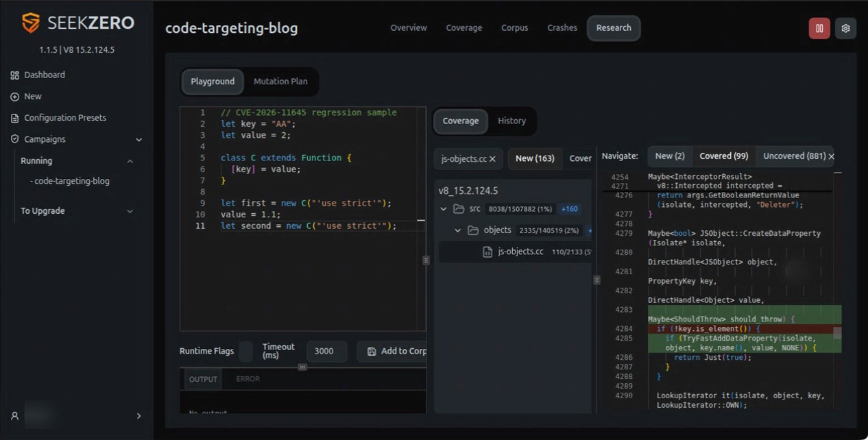The height and width of the screenshot is (440, 868).
Task: Click the js-objects.cc code file icon
Action: pyautogui.click(x=487, y=252)
